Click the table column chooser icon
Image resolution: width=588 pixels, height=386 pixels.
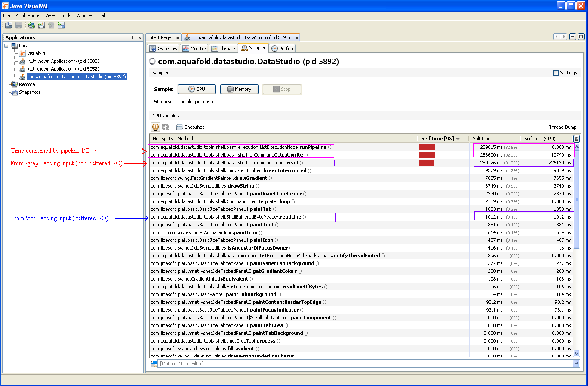pyautogui.click(x=576, y=139)
